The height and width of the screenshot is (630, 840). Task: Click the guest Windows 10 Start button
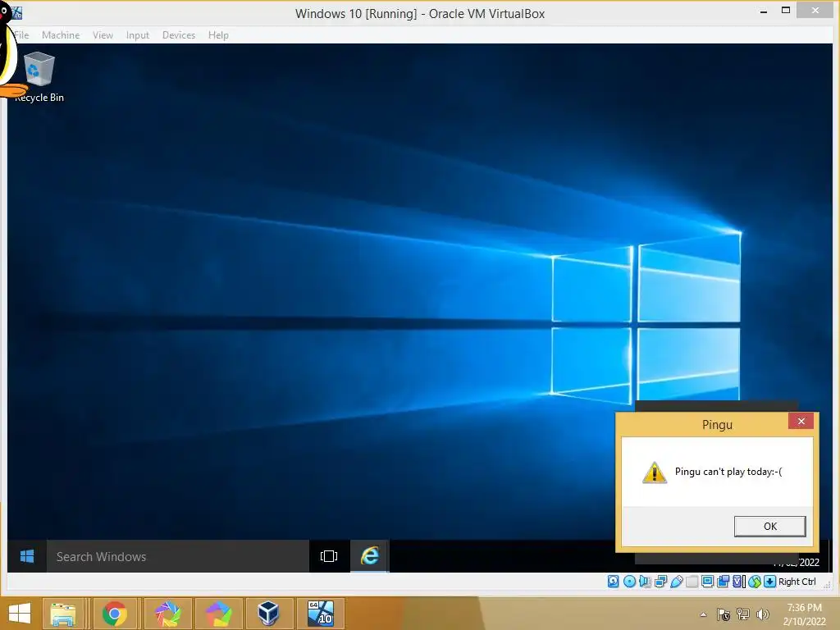27,556
